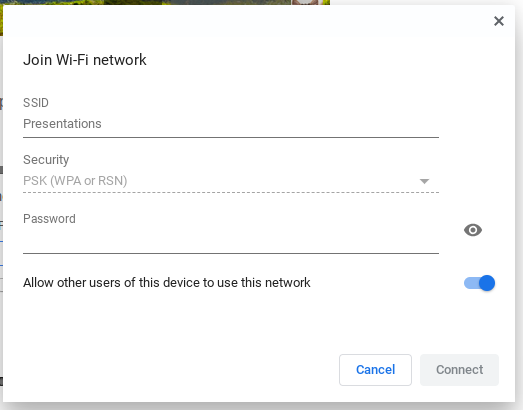Viewport: 523px width, 410px height.
Task: Click the Allow other users label text
Action: tap(167, 283)
